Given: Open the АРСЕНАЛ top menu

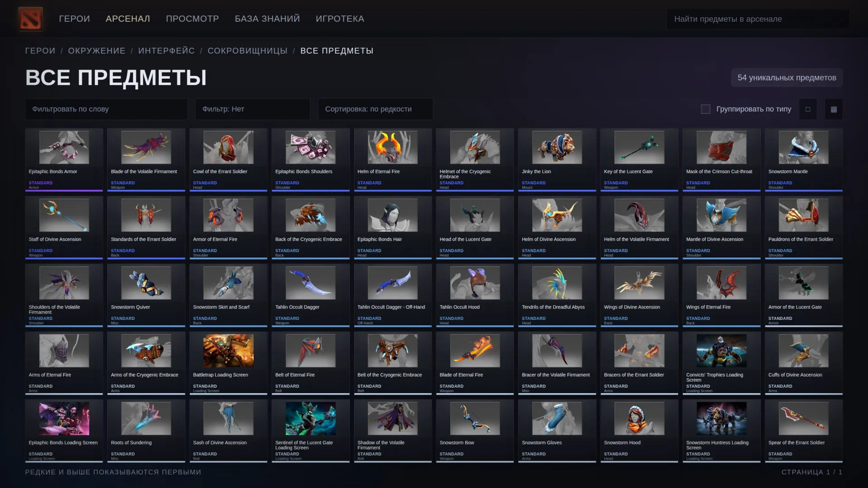Looking at the screenshot, I should pyautogui.click(x=128, y=19).
